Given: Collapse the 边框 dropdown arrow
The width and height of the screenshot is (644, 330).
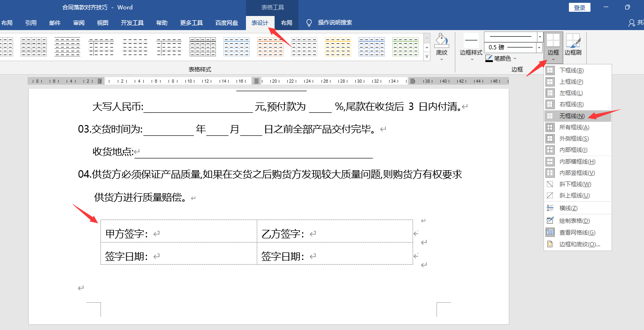Looking at the screenshot, I should 553,59.
